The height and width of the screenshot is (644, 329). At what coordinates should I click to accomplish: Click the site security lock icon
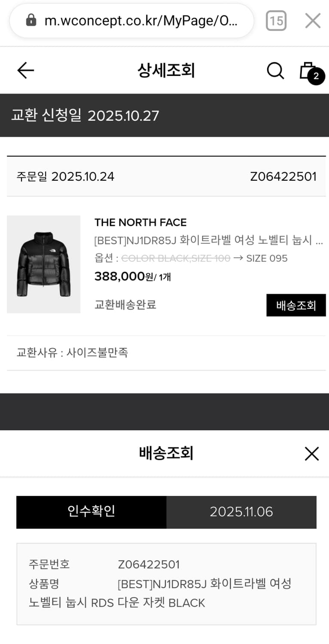tap(31, 20)
